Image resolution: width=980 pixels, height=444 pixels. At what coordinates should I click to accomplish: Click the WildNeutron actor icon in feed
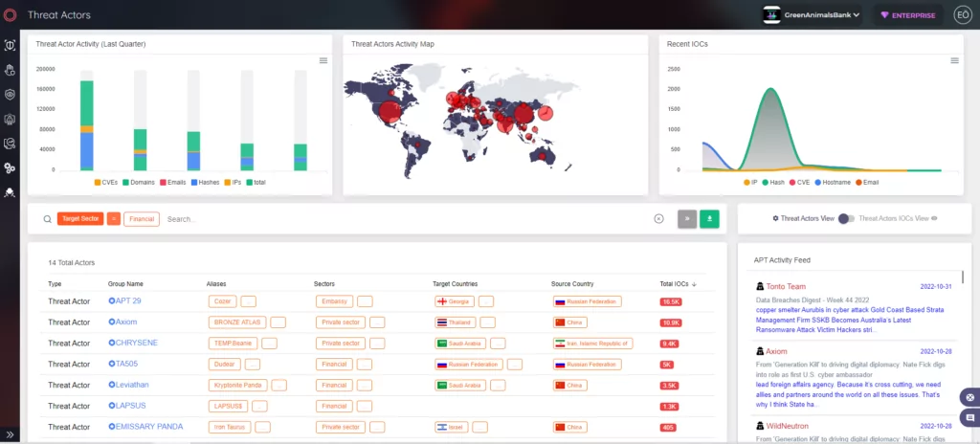(760, 426)
